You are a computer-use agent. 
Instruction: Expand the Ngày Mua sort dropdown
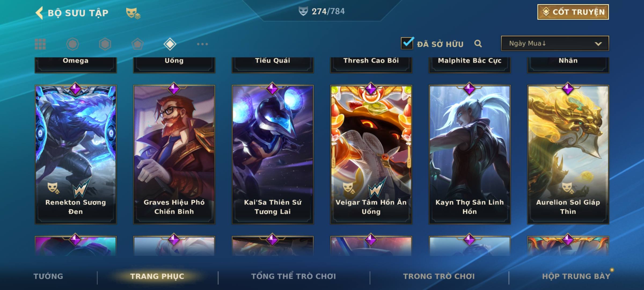(x=555, y=43)
